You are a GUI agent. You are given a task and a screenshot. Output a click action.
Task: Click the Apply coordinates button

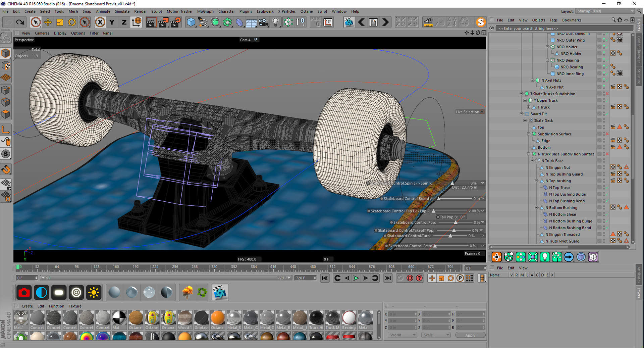coord(470,335)
